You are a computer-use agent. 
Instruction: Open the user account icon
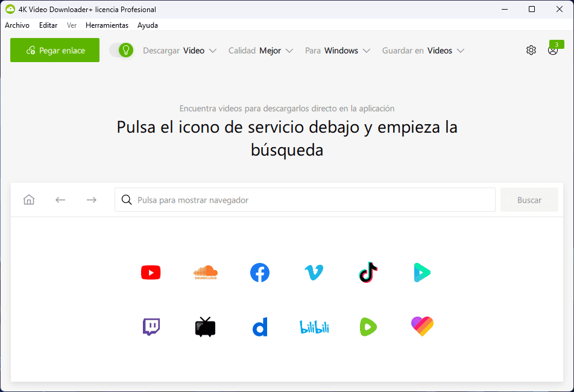pos(552,51)
